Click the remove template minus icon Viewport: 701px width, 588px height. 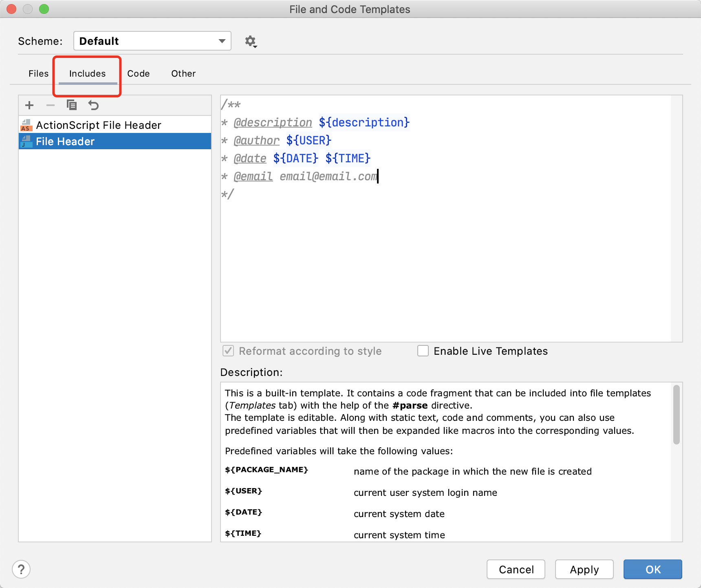tap(51, 106)
